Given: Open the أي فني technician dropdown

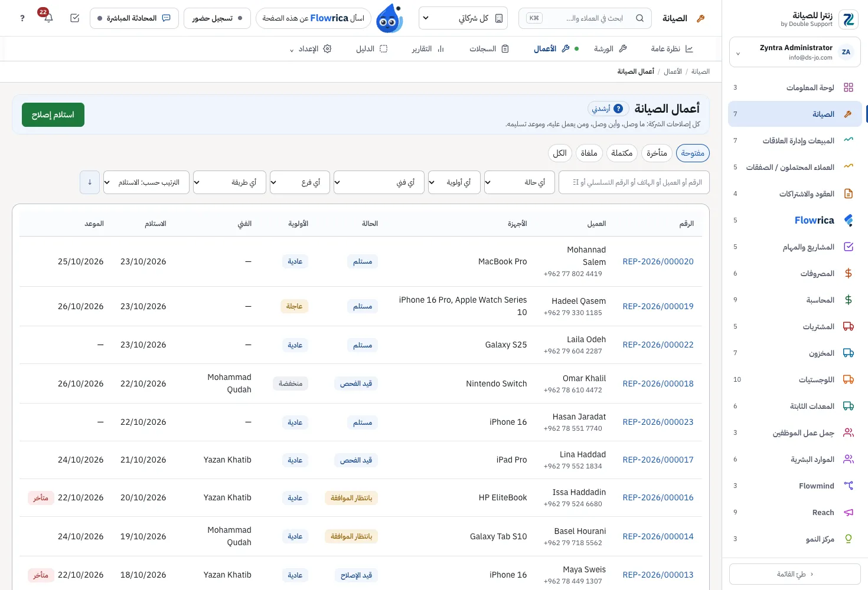Looking at the screenshot, I should (x=379, y=182).
